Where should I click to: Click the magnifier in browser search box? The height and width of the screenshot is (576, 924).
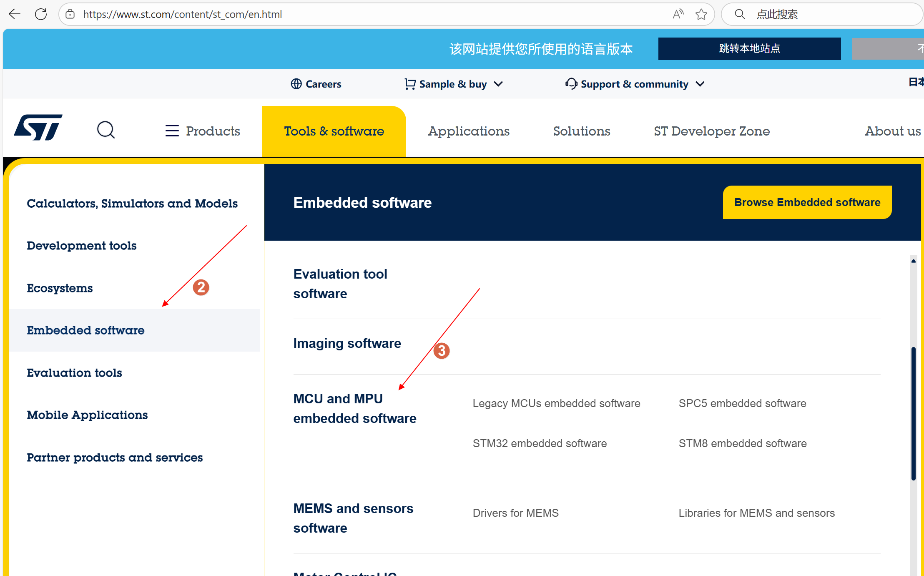pos(740,14)
